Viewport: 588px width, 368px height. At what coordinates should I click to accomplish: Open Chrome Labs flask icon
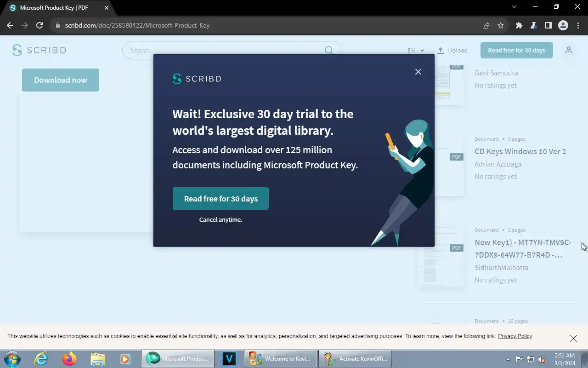click(534, 25)
